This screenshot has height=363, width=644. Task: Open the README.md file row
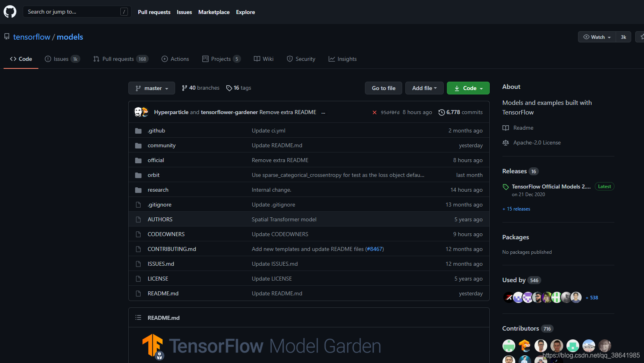[309, 293]
